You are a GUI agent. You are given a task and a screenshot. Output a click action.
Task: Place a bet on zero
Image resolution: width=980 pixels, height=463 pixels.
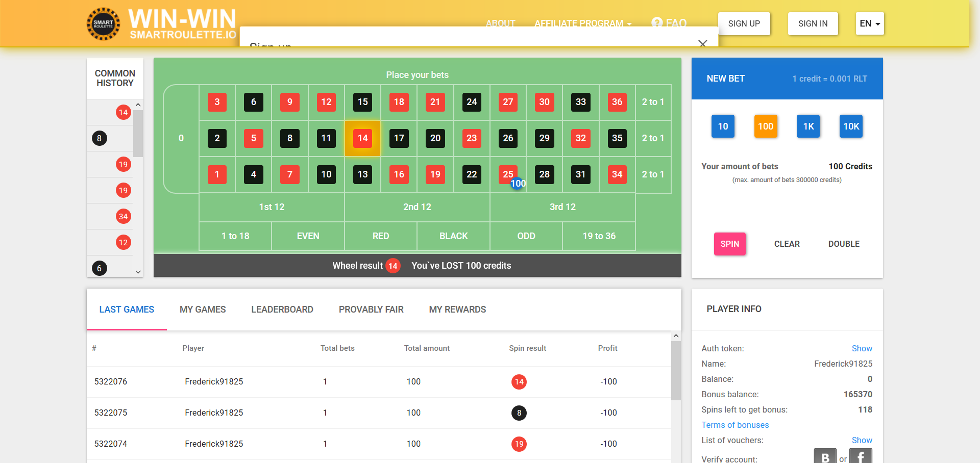(x=181, y=138)
